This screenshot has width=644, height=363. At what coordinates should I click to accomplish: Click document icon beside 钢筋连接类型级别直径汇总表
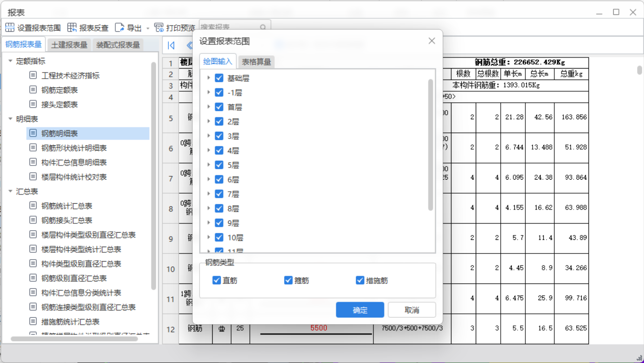pyautogui.click(x=33, y=307)
